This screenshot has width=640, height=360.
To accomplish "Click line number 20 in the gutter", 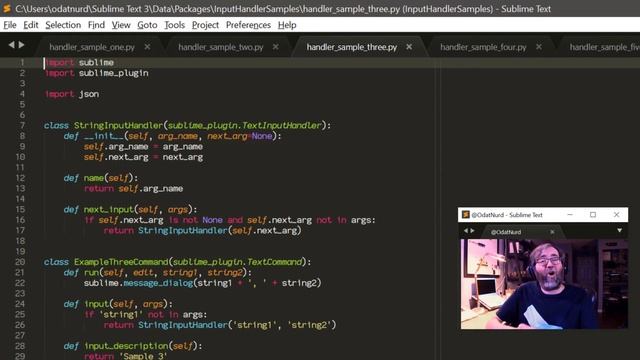I will (20, 262).
